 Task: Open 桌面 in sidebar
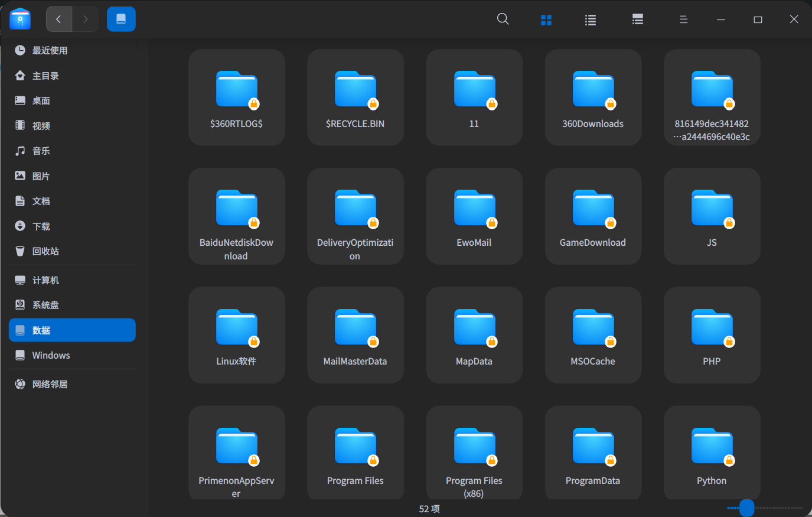[72, 100]
